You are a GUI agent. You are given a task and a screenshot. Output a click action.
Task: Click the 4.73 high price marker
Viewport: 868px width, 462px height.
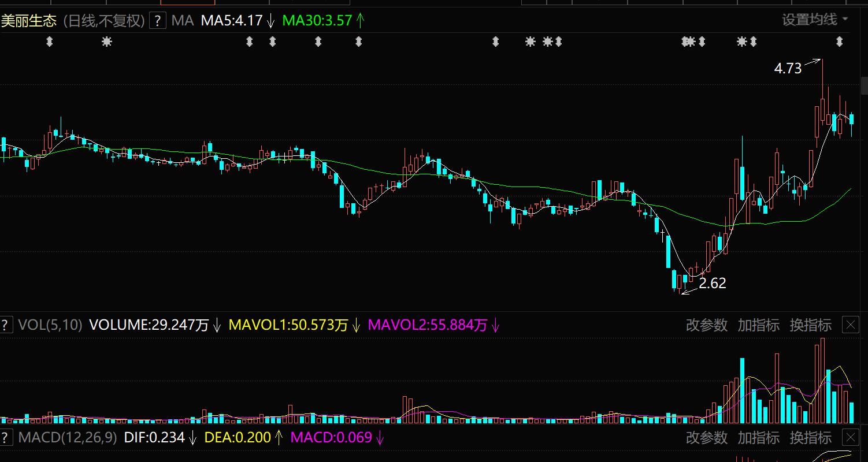[x=788, y=69]
